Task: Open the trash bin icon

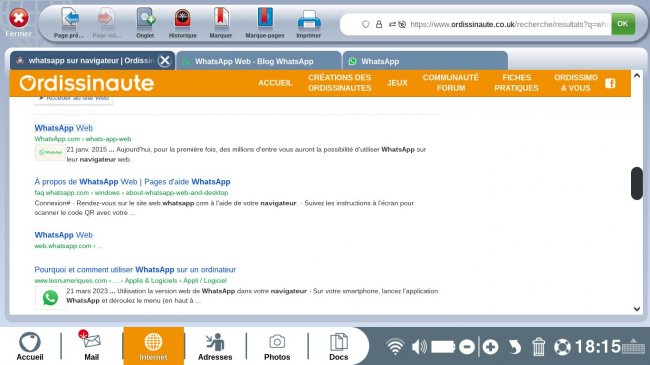Action: (x=538, y=347)
